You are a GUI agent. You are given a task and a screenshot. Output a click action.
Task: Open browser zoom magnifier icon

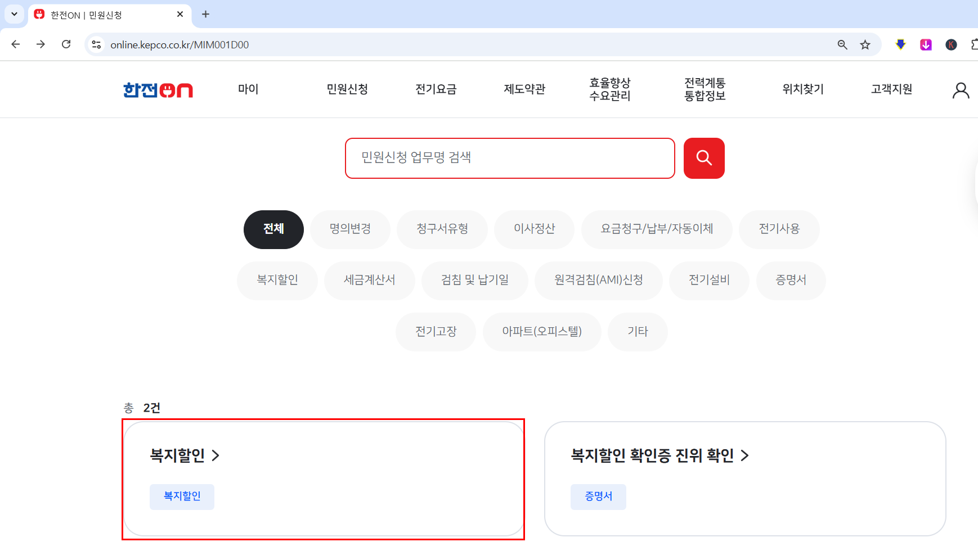coord(842,44)
